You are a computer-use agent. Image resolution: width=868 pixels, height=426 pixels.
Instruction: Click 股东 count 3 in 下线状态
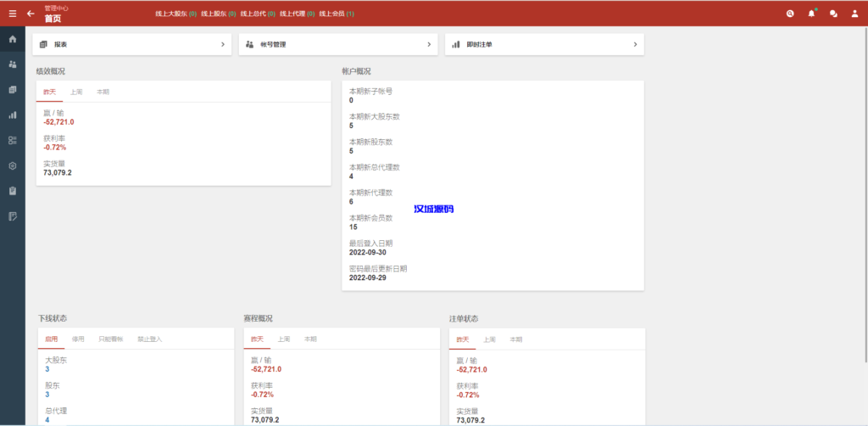(47, 395)
